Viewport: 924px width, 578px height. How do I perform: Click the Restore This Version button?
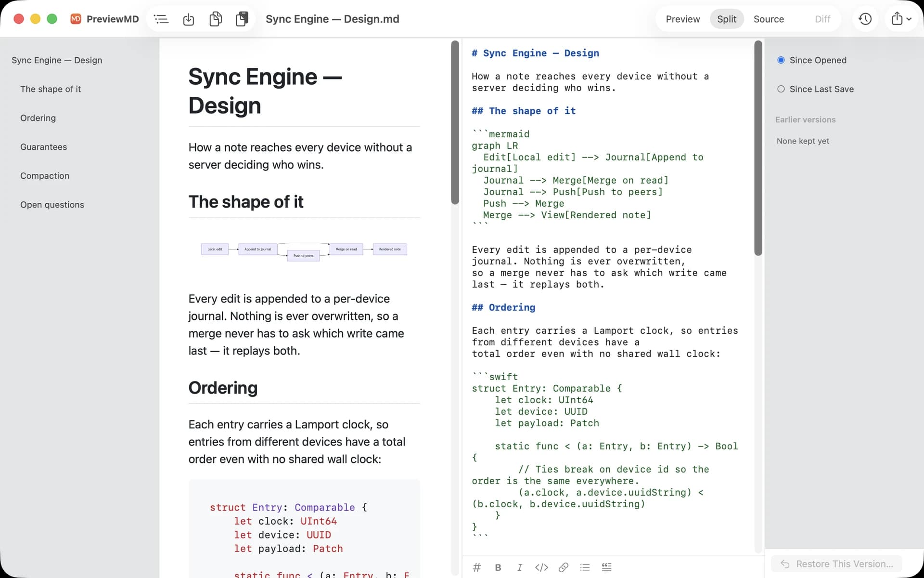click(837, 564)
